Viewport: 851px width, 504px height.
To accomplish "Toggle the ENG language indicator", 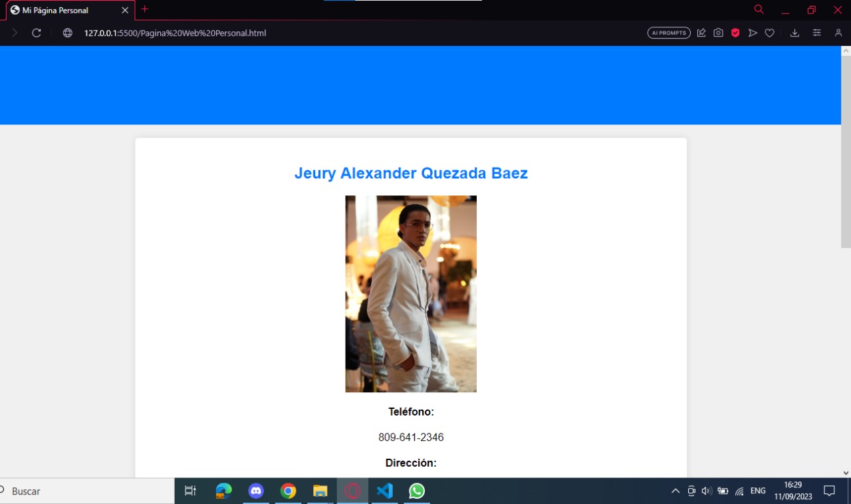I will [757, 491].
